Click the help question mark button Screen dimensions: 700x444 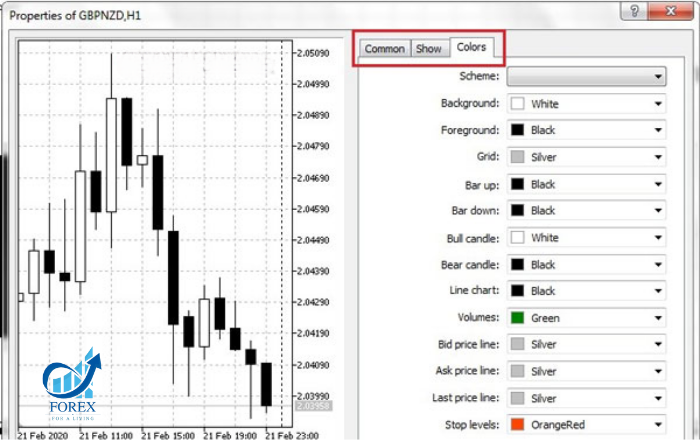(x=634, y=11)
